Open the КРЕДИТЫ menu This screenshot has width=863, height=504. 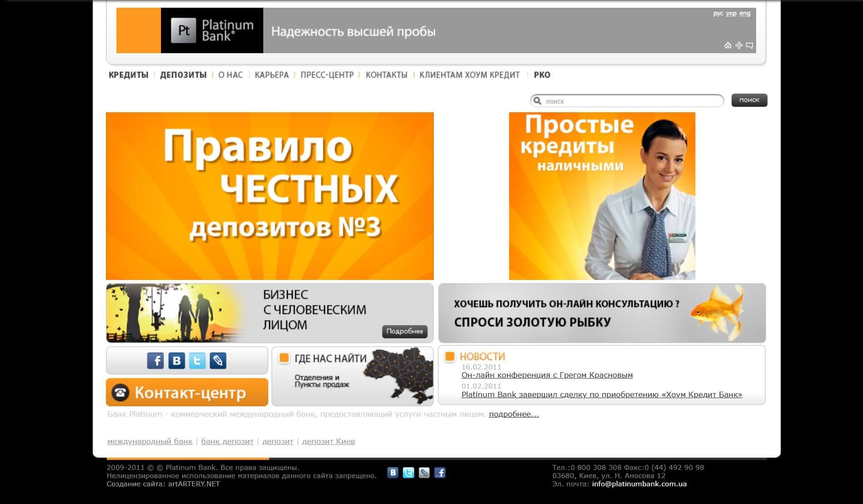(128, 75)
